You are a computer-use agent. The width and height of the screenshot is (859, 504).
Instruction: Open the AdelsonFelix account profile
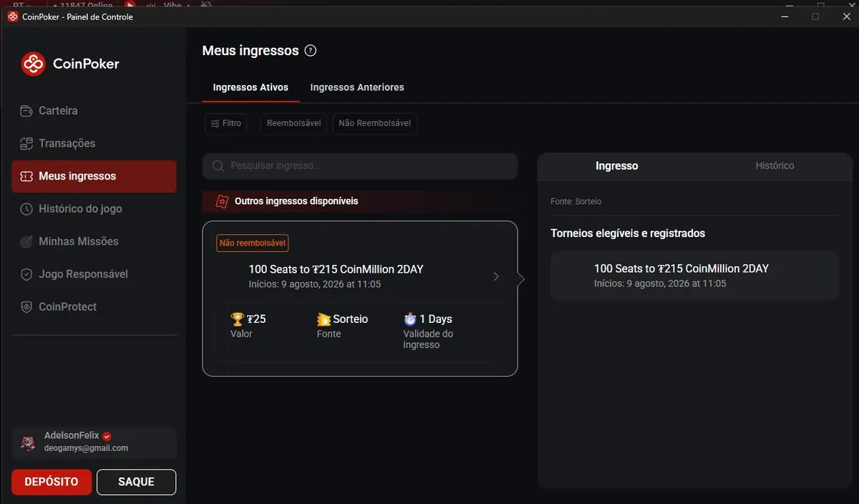94,442
